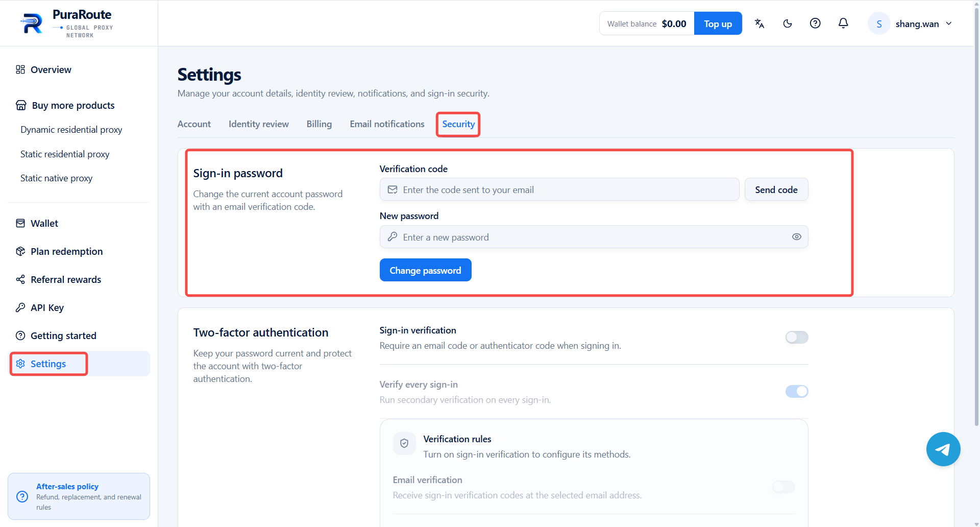Viewport: 980px width, 527px height.
Task: Focus the New password input field
Action: [x=594, y=237]
